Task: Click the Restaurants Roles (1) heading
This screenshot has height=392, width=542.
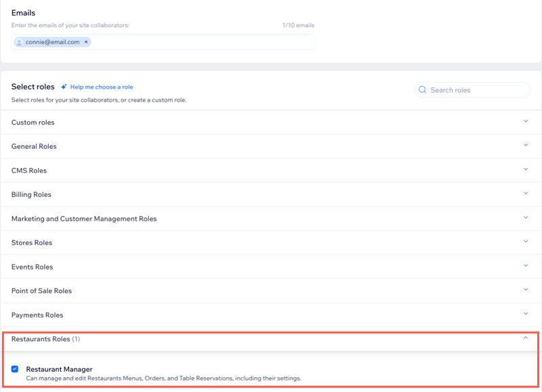Action: (x=45, y=339)
